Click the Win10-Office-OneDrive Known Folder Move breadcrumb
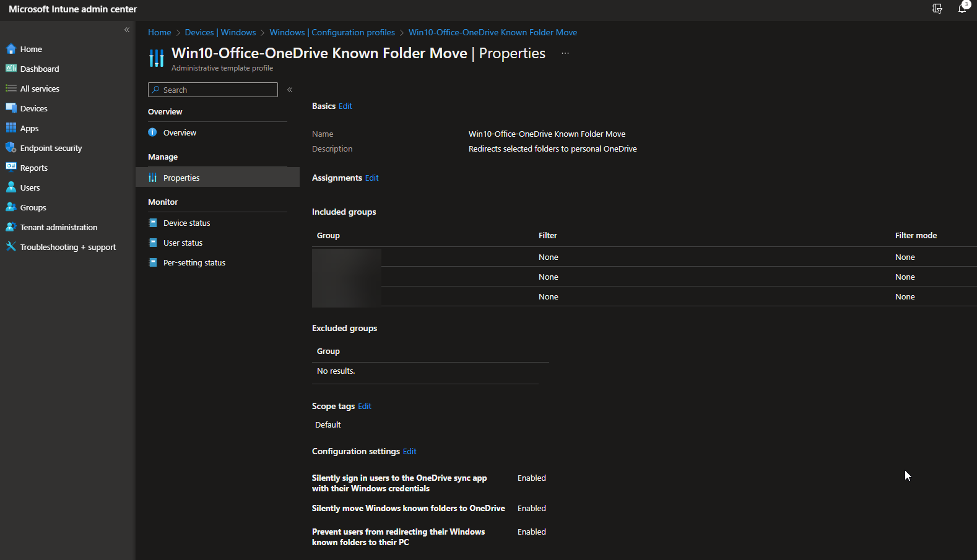The width and height of the screenshot is (977, 560). 493,32
